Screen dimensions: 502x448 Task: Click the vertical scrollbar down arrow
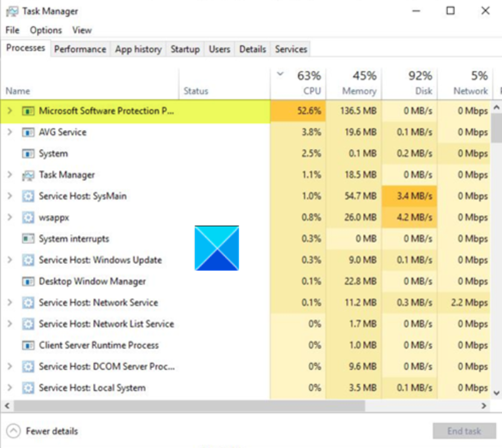point(497,393)
